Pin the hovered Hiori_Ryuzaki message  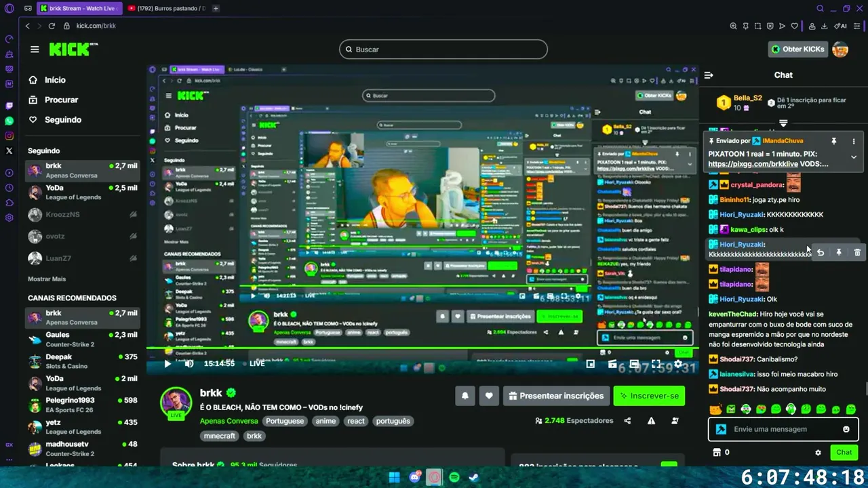point(839,252)
